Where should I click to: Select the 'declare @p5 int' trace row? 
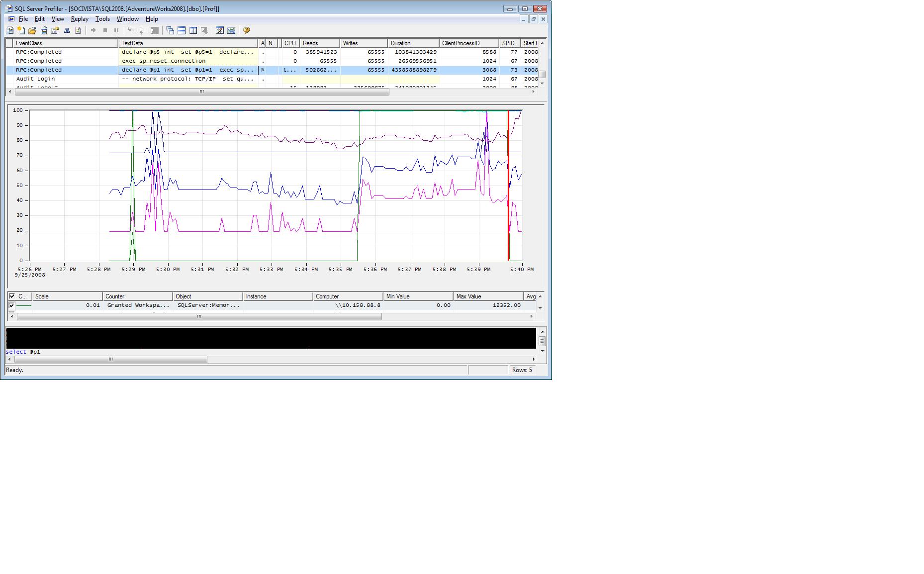pos(273,52)
